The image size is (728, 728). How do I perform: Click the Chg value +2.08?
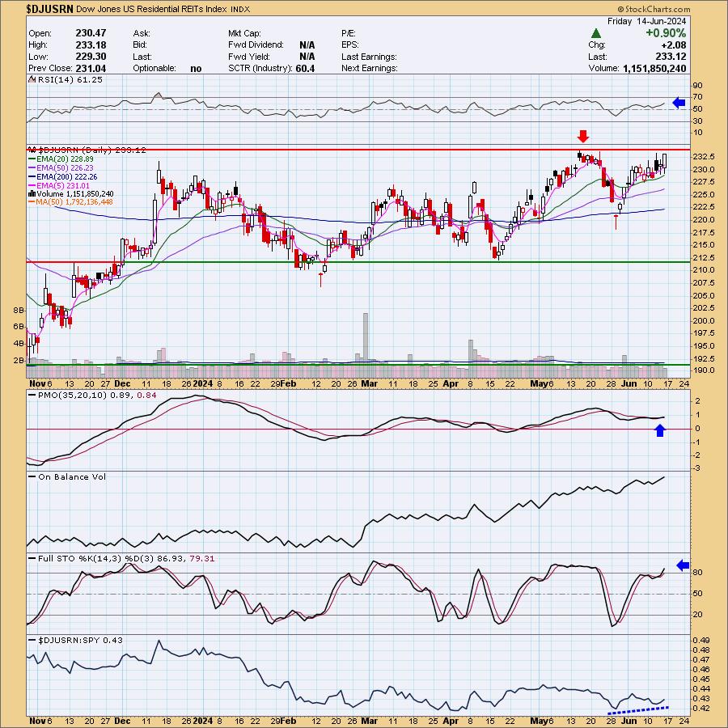(x=673, y=45)
